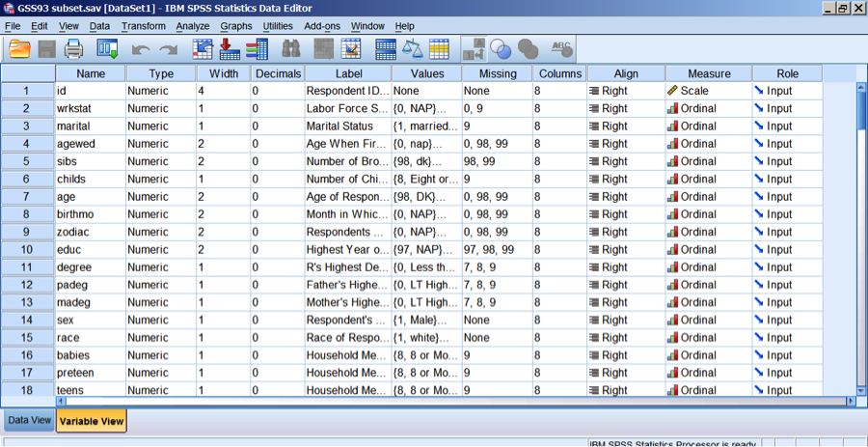Click the Measure column header
This screenshot has height=447, width=868.
(709, 73)
